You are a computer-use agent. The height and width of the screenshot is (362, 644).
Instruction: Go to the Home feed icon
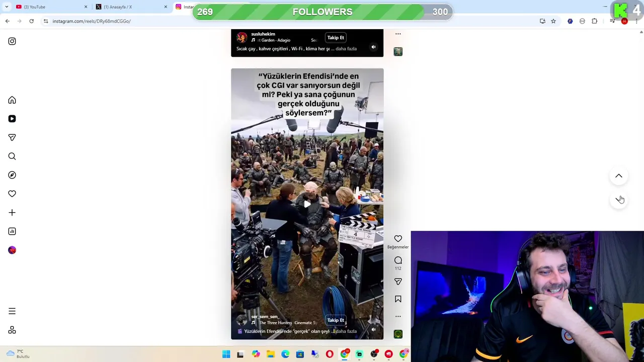click(12, 100)
